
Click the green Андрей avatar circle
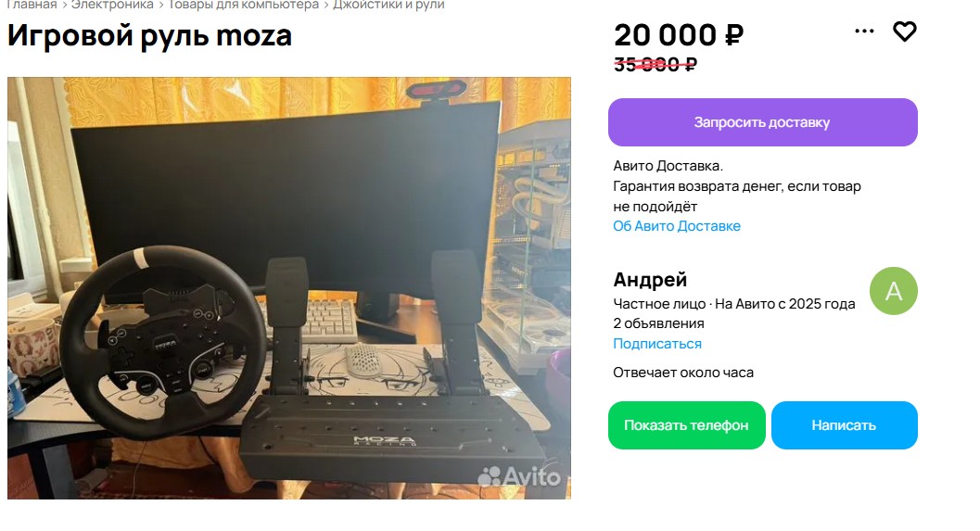pos(893,291)
